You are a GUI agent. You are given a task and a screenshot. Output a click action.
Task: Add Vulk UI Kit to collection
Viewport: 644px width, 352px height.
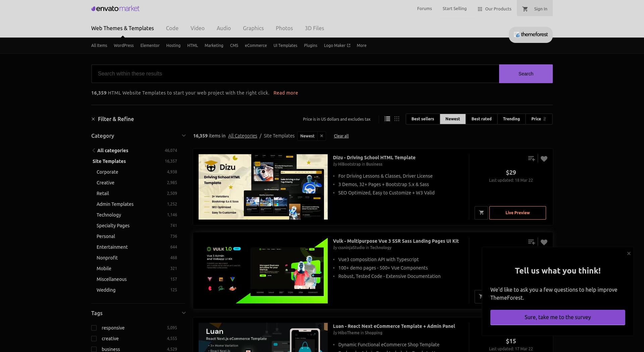(x=531, y=242)
